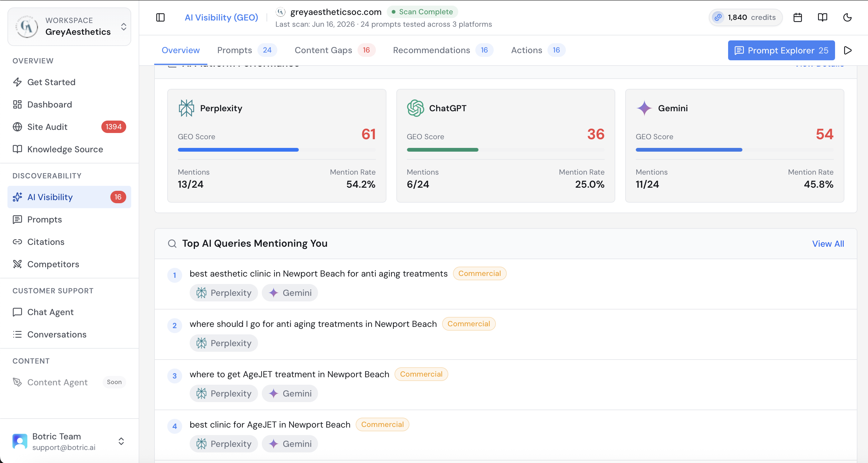Click the Site Audit 1394 badge
The width and height of the screenshot is (868, 463).
point(113,127)
